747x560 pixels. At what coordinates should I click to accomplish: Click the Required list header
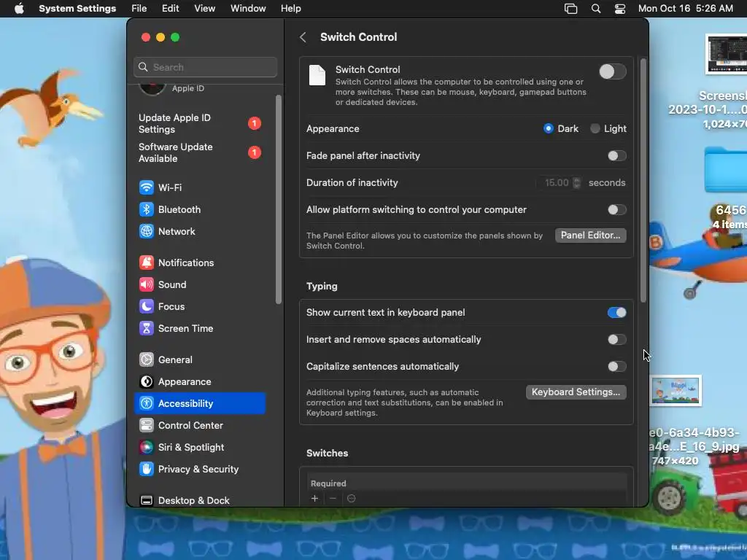tap(328, 483)
